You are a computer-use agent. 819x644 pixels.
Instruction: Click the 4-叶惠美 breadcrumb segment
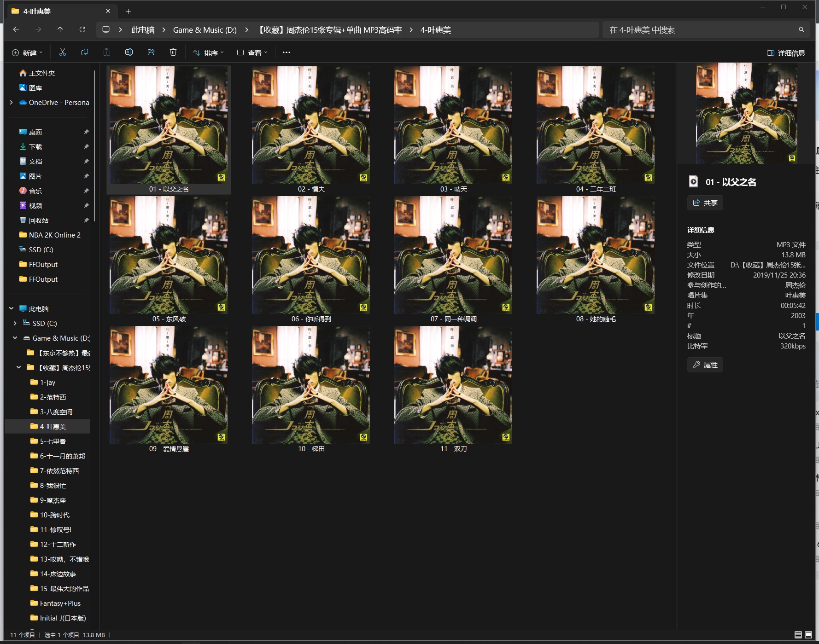(x=436, y=30)
